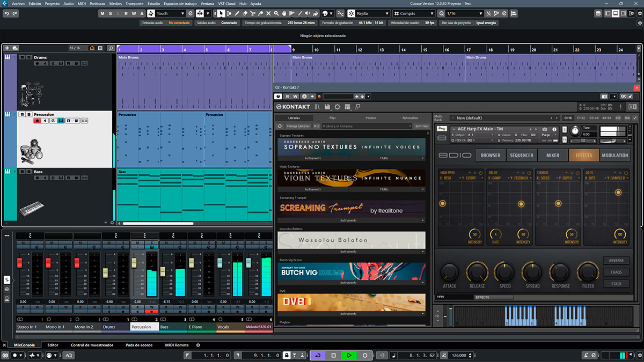Toggle Snap on/off icon
644x362 pixels.
click(x=352, y=13)
